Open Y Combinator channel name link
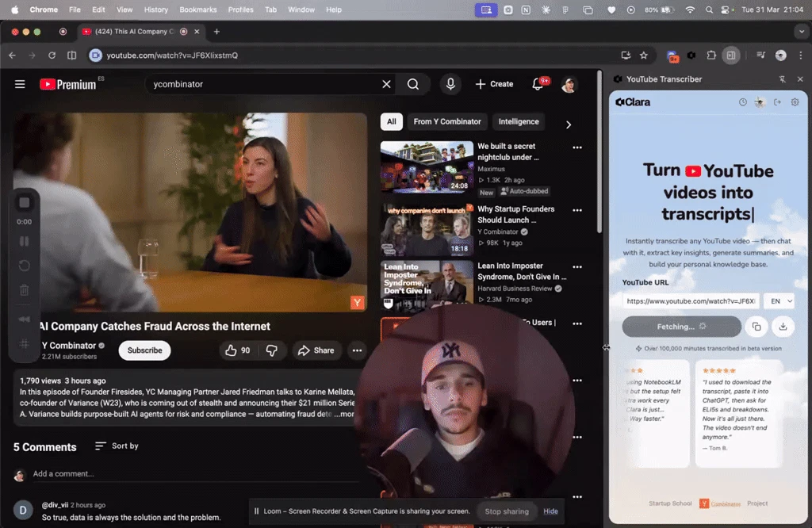Screen dimensions: 812x528 point(69,346)
